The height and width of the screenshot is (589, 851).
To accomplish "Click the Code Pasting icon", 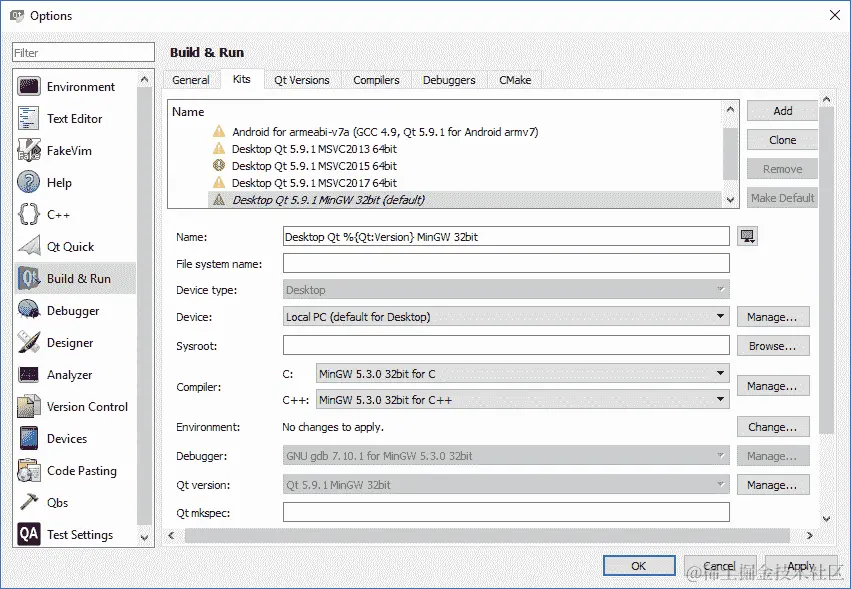I will pyautogui.click(x=28, y=471).
